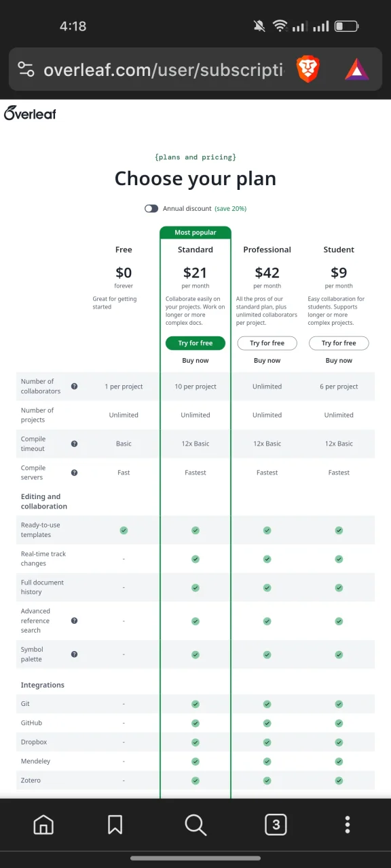This screenshot has height=868, width=391.
Task: Toggle the Annual discount switch
Action: (151, 209)
